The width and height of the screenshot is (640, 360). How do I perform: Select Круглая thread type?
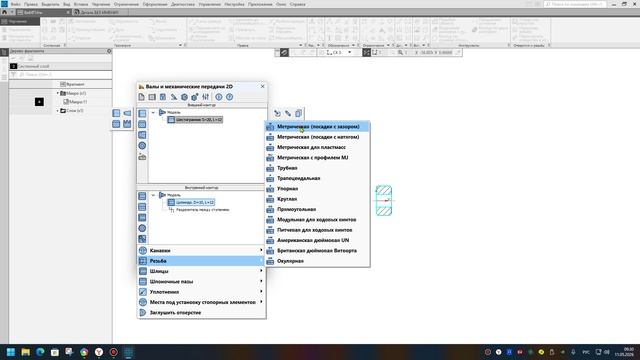pyautogui.click(x=318, y=199)
